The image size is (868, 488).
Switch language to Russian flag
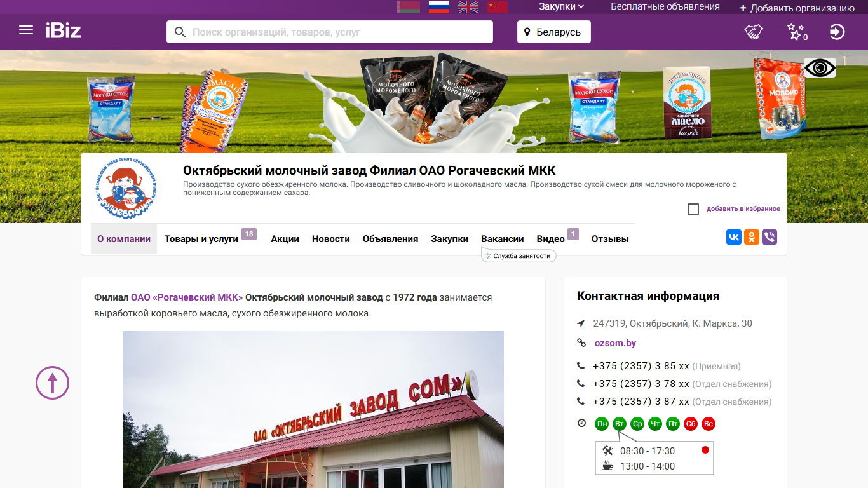[438, 6]
